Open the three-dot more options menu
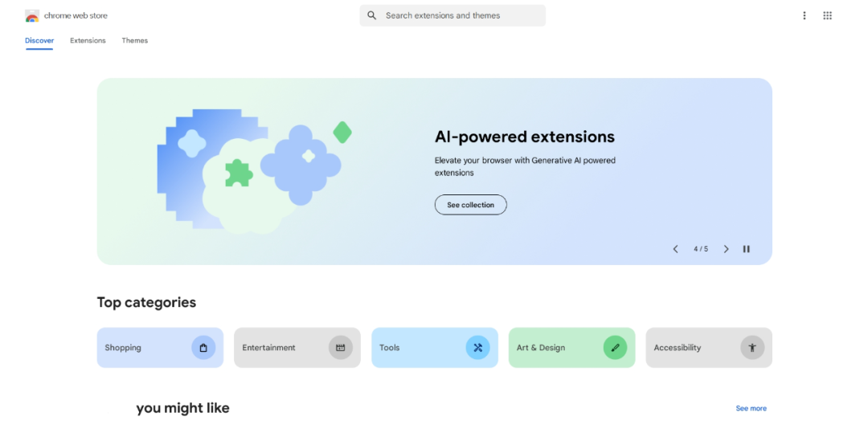The height and width of the screenshot is (425, 868). [805, 15]
